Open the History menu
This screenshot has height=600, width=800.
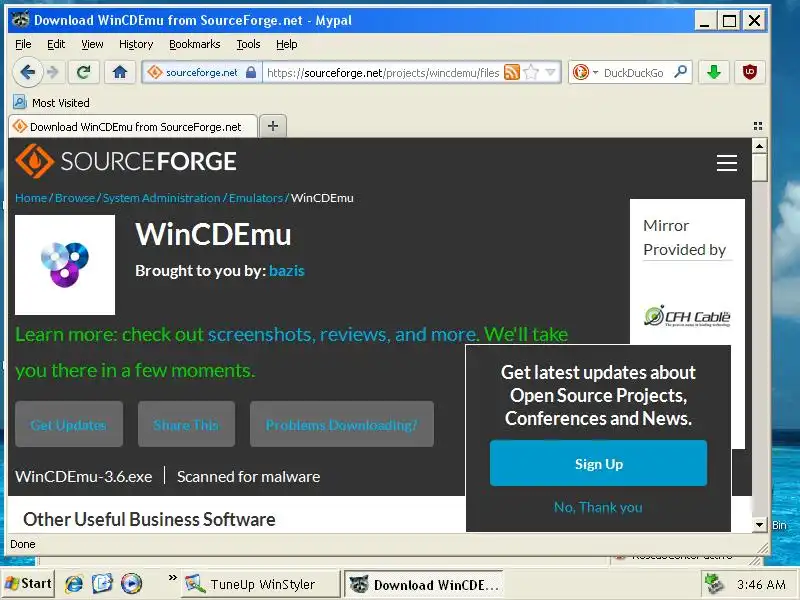coord(136,44)
